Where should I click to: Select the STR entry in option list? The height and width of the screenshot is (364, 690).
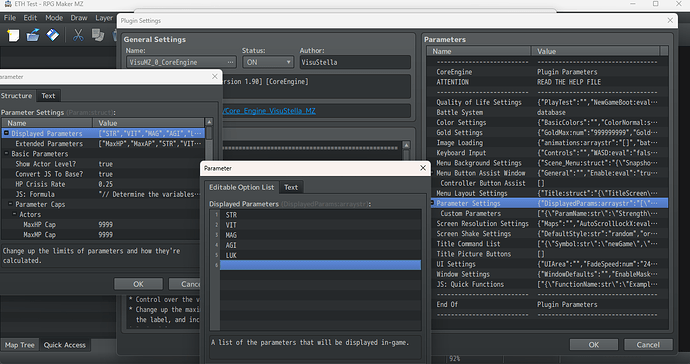[x=320, y=215]
